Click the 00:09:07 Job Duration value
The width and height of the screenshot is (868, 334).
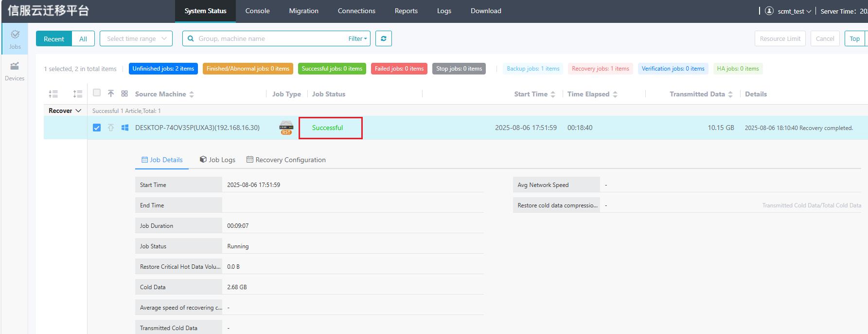pos(238,226)
